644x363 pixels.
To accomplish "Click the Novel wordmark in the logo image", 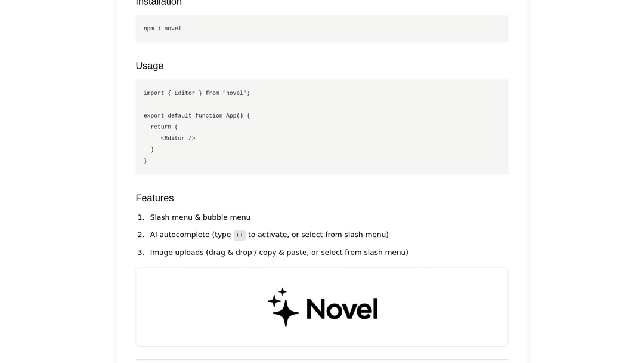I will point(342,309).
